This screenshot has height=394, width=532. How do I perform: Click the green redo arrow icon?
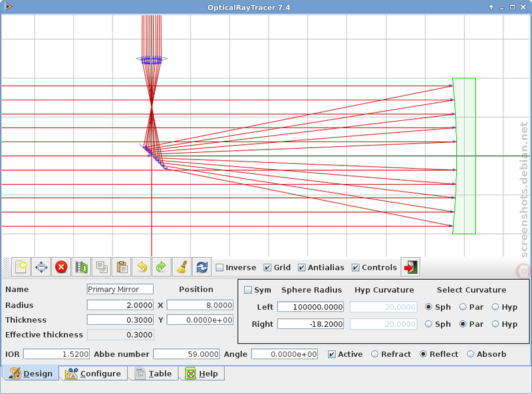coord(162,267)
